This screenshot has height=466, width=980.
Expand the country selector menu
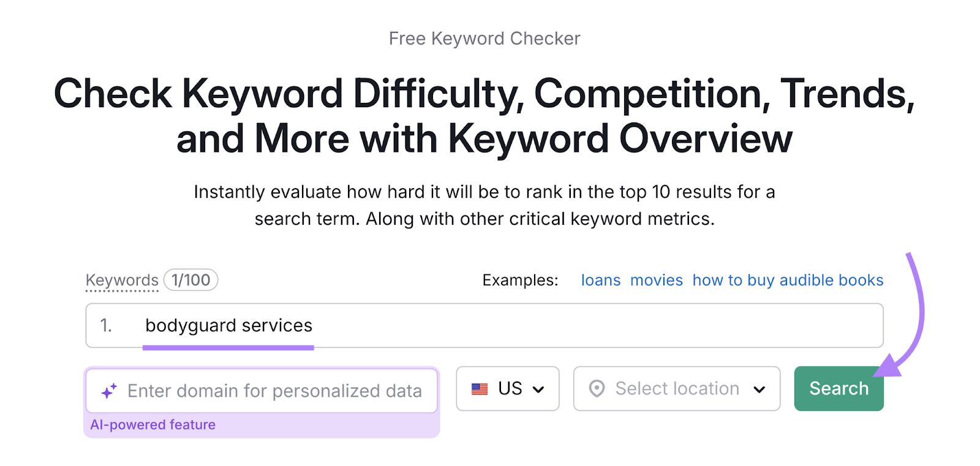(507, 388)
